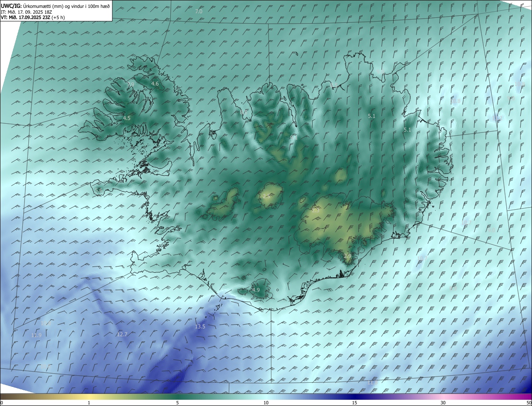The height and width of the screenshot is (406, 532).
Task: Click the precipitable water colour scale bar
Action: tap(266, 396)
